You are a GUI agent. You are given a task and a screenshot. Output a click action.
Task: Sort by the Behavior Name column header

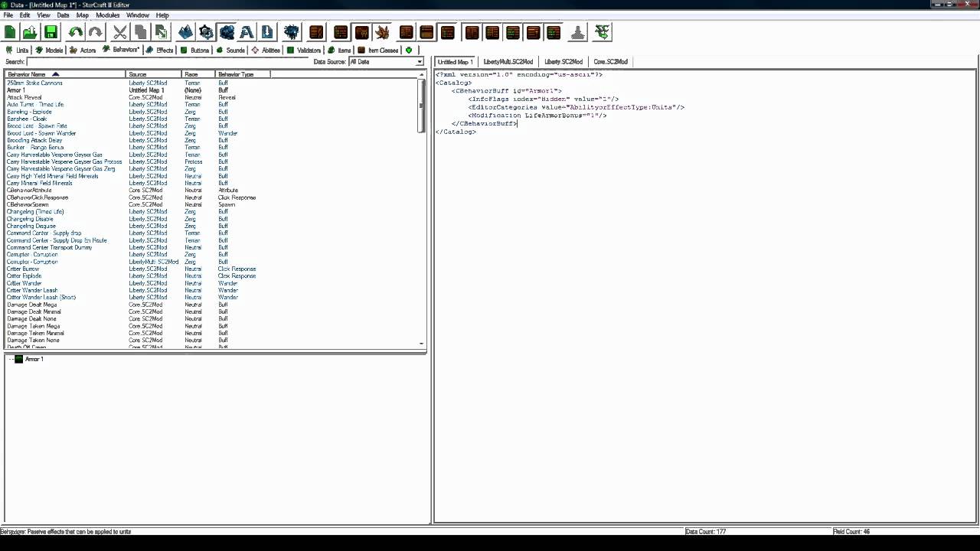(x=65, y=74)
